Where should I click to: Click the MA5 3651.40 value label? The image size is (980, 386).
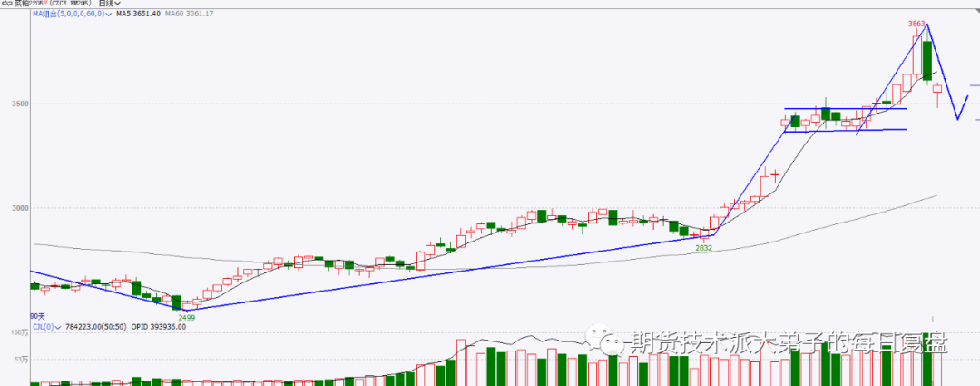pos(138,14)
